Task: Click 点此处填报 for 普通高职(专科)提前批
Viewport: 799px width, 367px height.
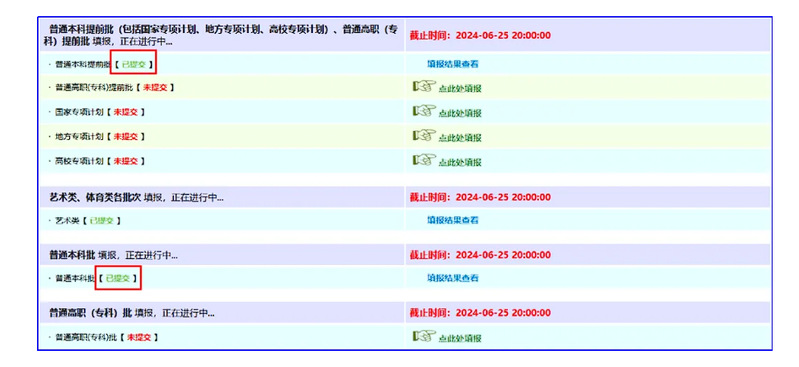Action: pos(460,89)
